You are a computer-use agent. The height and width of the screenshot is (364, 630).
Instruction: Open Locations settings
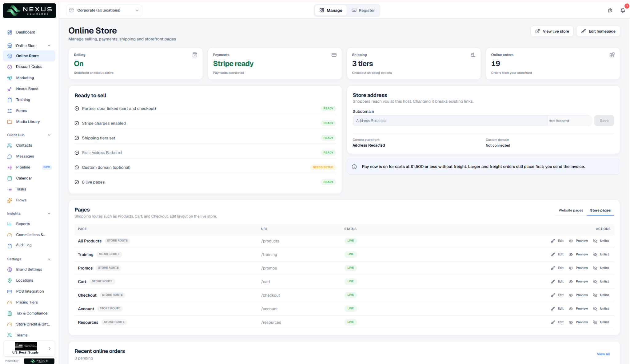[25, 280]
